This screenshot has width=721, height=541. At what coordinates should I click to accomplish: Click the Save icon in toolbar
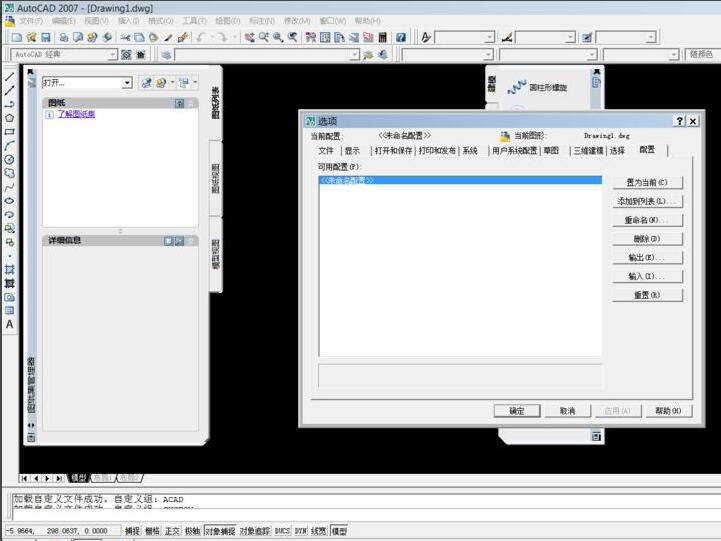pyautogui.click(x=46, y=37)
